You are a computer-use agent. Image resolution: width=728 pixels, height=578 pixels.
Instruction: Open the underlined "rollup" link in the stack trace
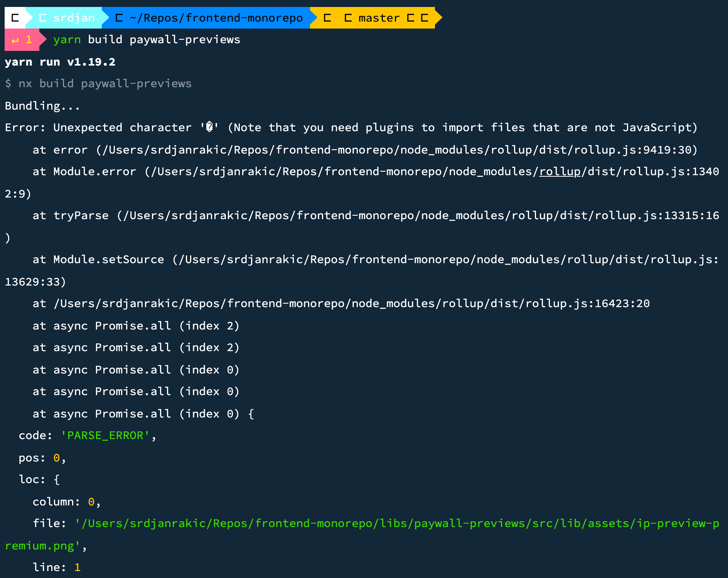point(559,171)
